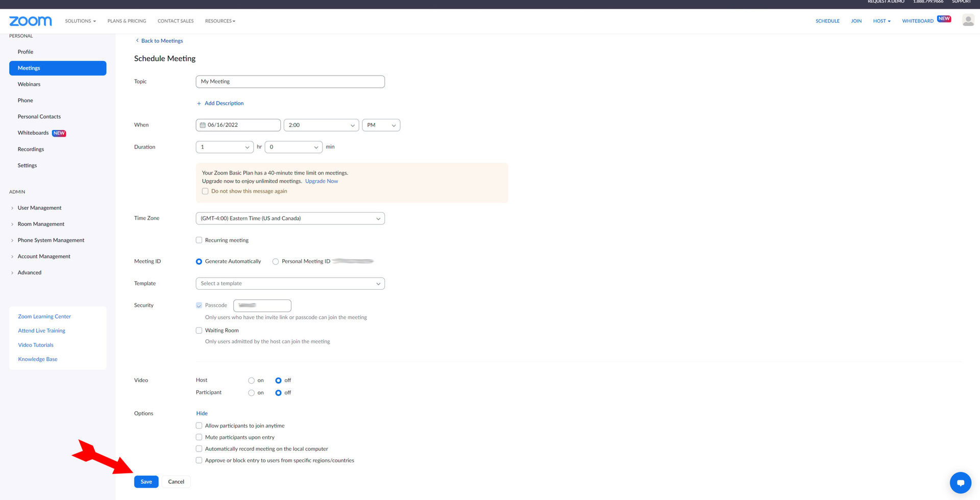
Task: Toggle the Passcode checkbox
Action: coord(199,306)
